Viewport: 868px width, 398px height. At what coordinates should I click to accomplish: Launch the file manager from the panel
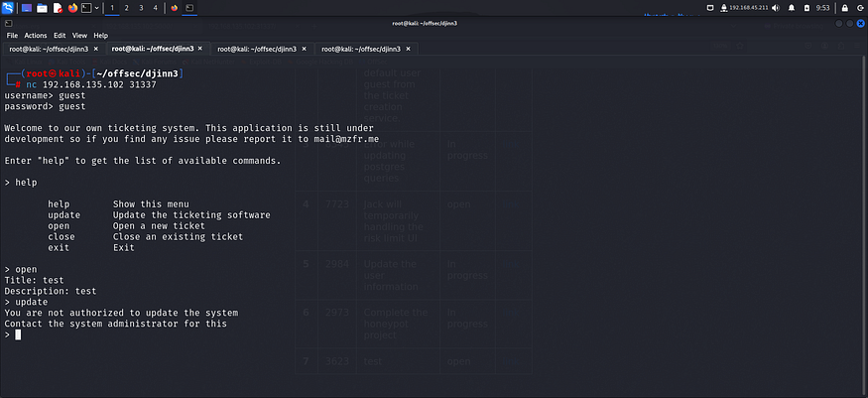pos(42,8)
